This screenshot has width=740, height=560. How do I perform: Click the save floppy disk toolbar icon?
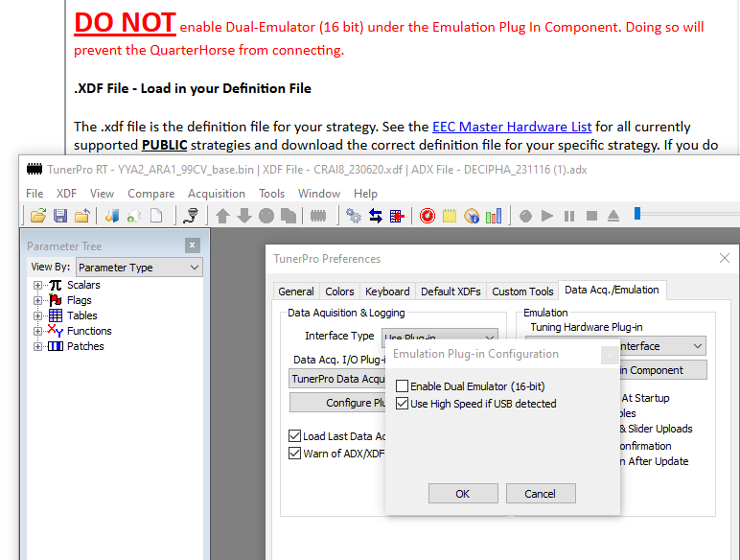coord(60,216)
